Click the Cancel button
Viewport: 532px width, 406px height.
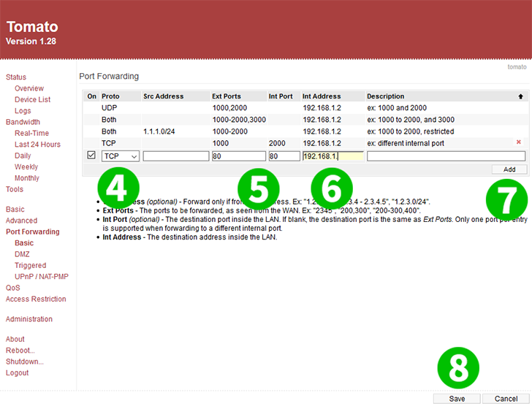pyautogui.click(x=506, y=399)
